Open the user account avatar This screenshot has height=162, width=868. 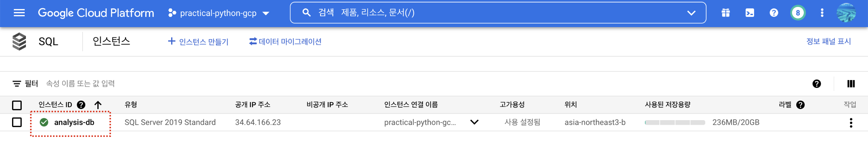[x=846, y=13]
